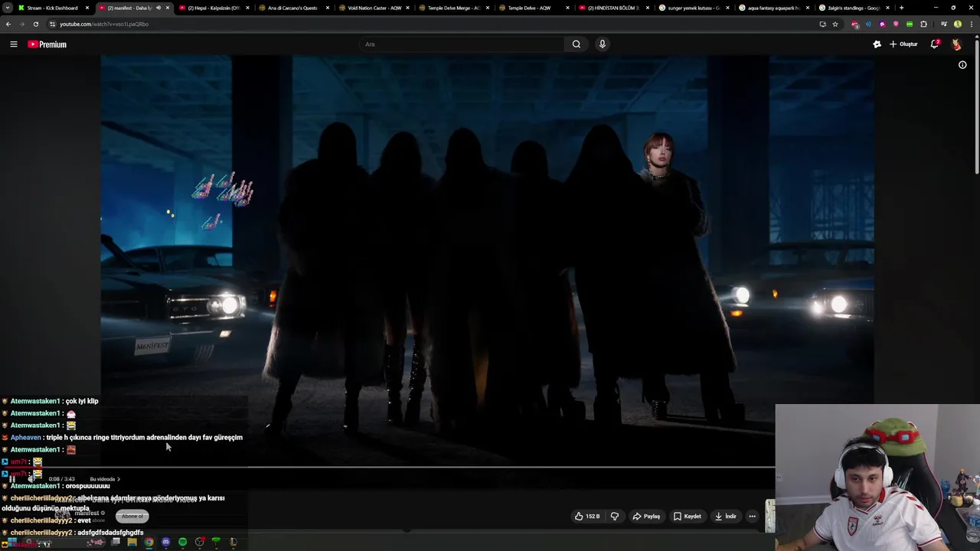Switch to the aqua fantasy aquapark tab
Viewport: 980px width, 551px height.
pos(773,8)
